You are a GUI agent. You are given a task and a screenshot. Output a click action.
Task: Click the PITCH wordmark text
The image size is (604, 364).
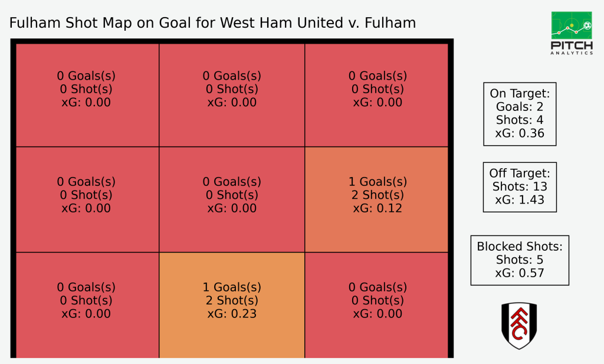click(572, 45)
